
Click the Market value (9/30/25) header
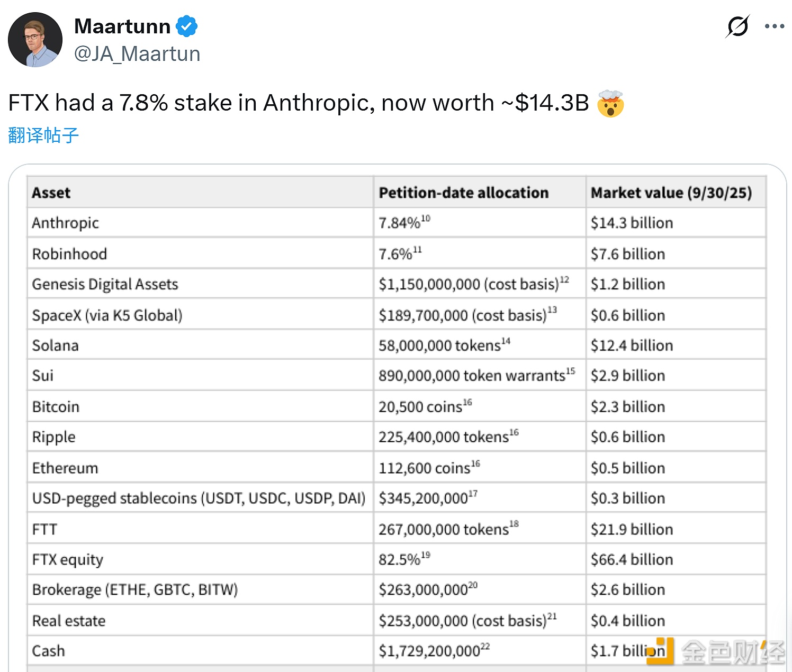click(671, 193)
